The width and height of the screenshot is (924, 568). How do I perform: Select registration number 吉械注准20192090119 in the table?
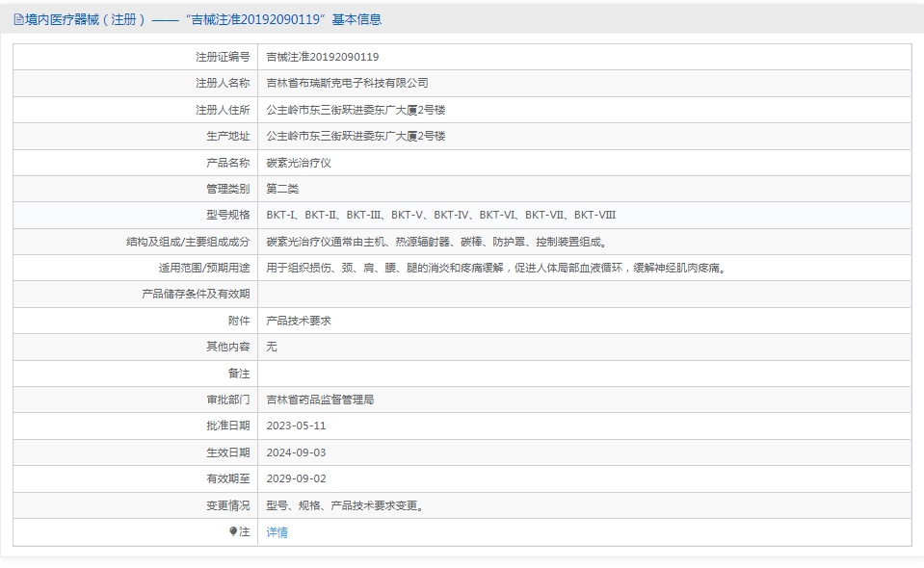323,57
